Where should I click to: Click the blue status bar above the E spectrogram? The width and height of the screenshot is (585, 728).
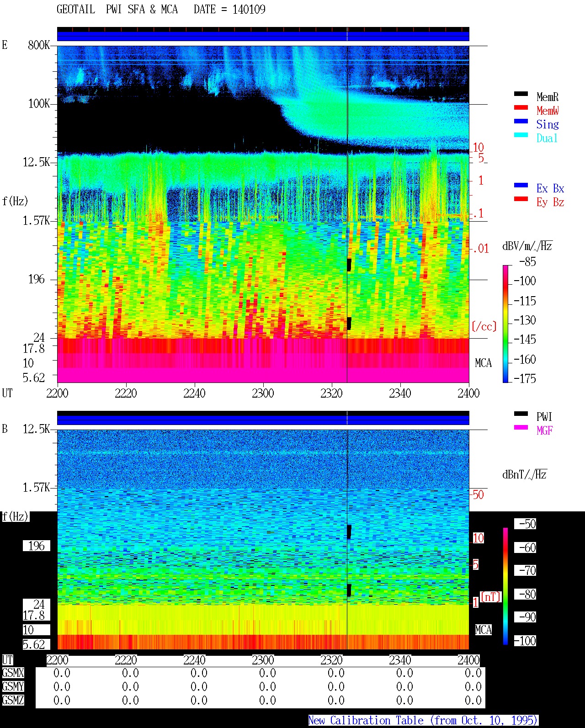[x=263, y=36]
